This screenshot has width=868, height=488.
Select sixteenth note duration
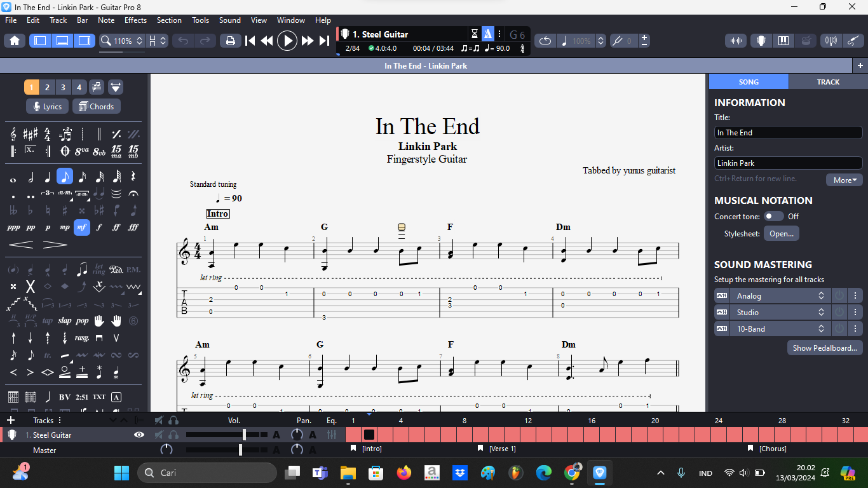[x=81, y=177]
